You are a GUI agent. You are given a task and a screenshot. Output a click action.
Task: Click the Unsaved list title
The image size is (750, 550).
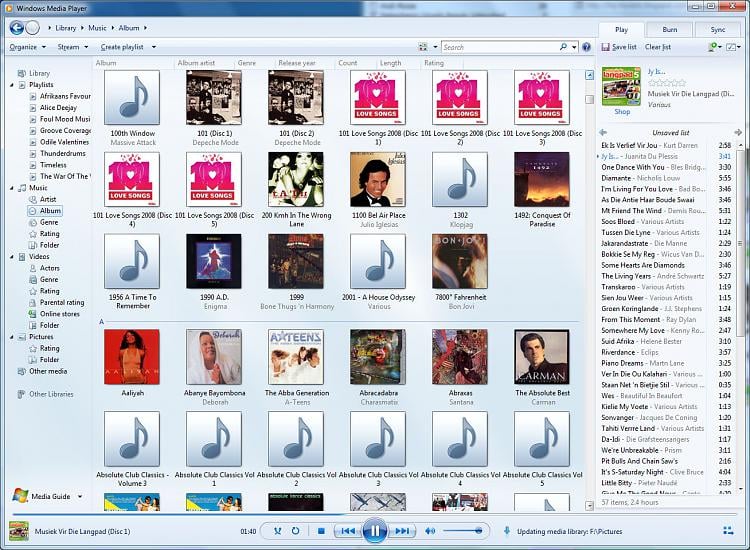pos(671,132)
